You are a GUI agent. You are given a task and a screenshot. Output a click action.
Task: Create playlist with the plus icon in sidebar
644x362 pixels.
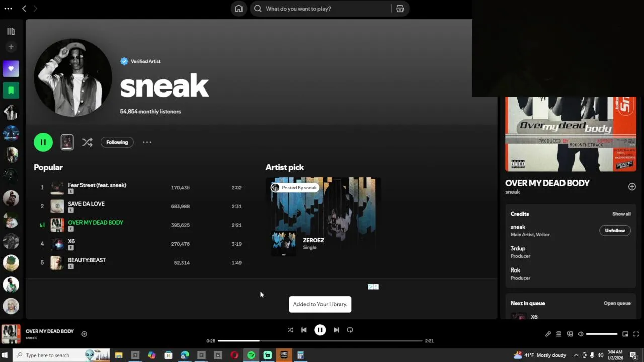pyautogui.click(x=11, y=47)
